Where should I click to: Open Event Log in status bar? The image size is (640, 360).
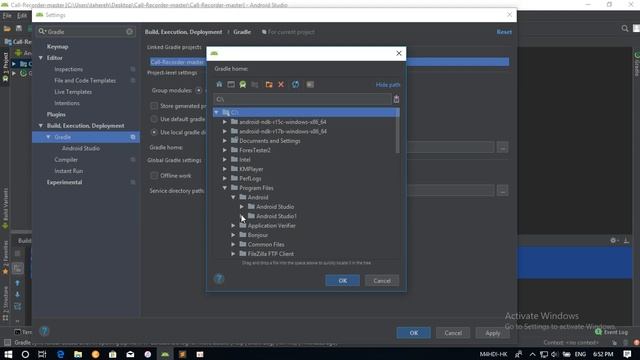pos(612,332)
